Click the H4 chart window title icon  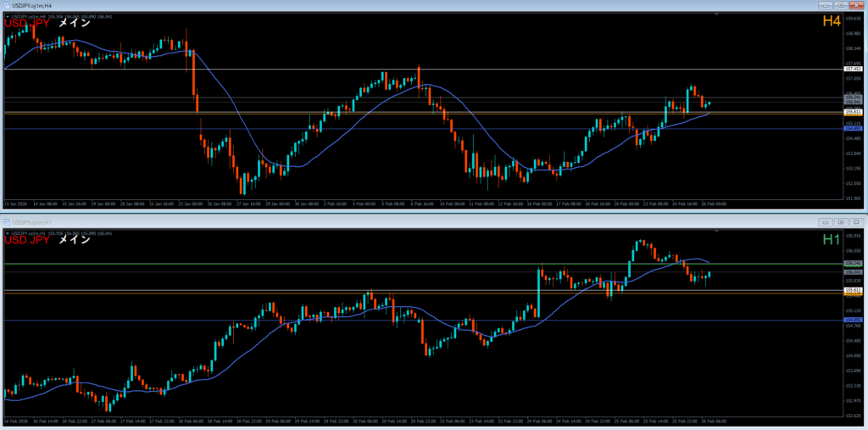click(6, 6)
